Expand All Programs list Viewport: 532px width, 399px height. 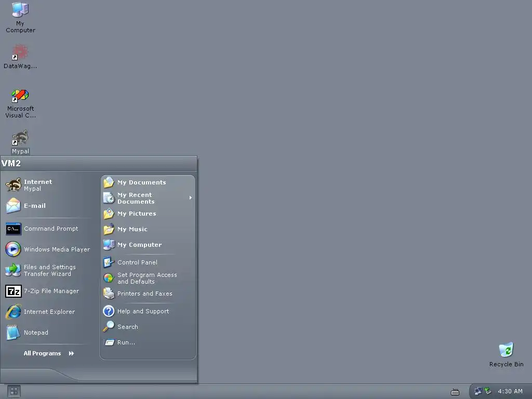(48, 353)
